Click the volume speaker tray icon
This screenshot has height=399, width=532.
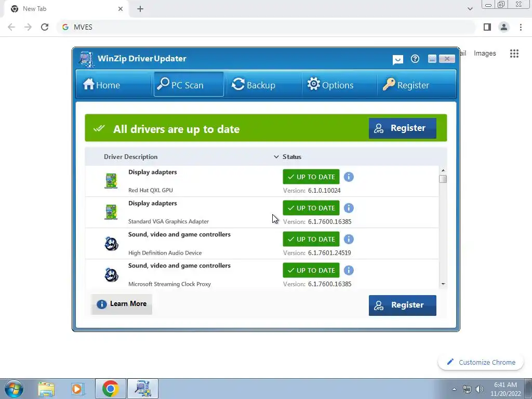(479, 389)
